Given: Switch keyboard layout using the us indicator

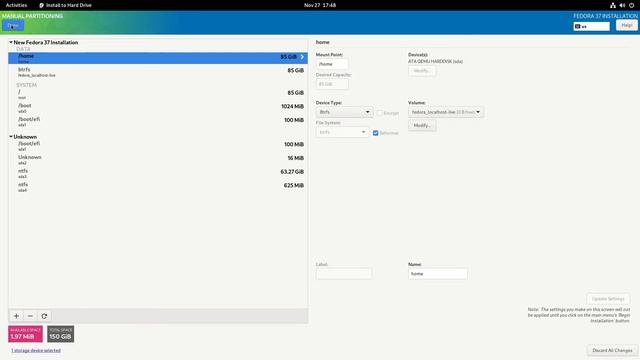Looking at the screenshot, I should click(x=591, y=26).
